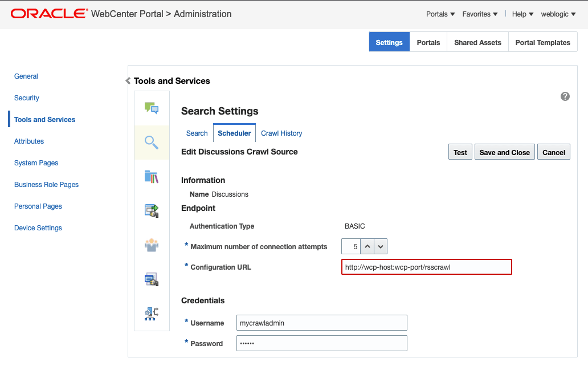Open the Crawl History sub-tab
Screen dimensions: 588x370
(x=281, y=133)
